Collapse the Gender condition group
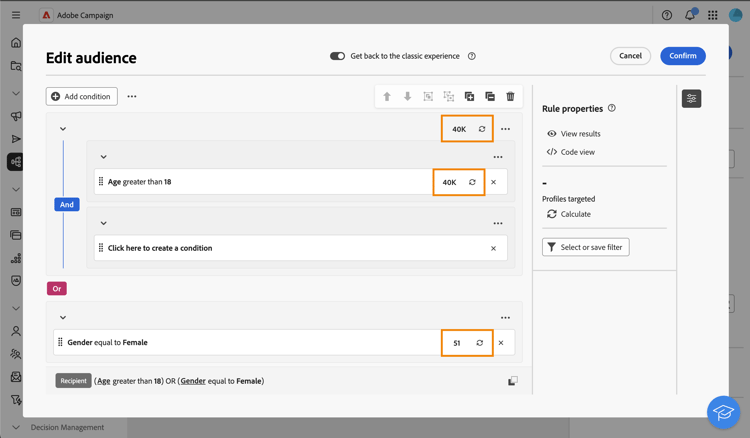This screenshot has width=750, height=438. coord(63,318)
